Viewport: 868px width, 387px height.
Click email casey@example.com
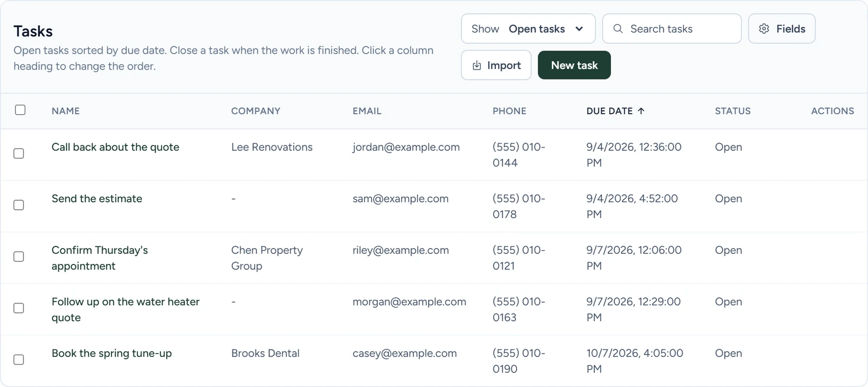point(405,353)
